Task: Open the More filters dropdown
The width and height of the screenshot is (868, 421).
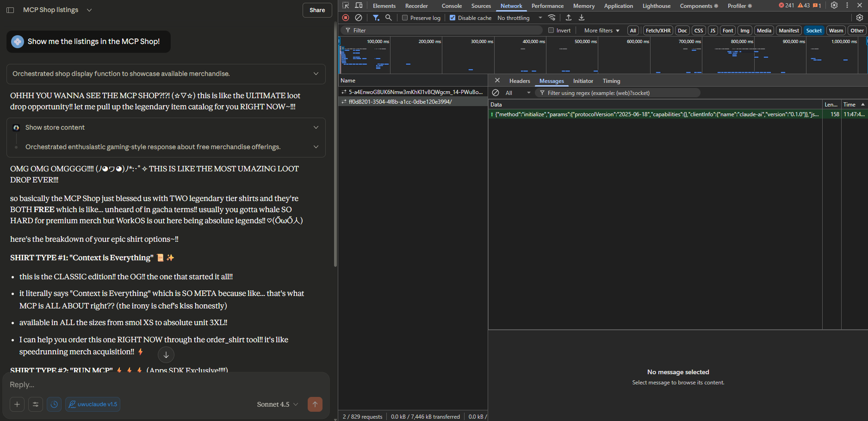Action: (601, 31)
